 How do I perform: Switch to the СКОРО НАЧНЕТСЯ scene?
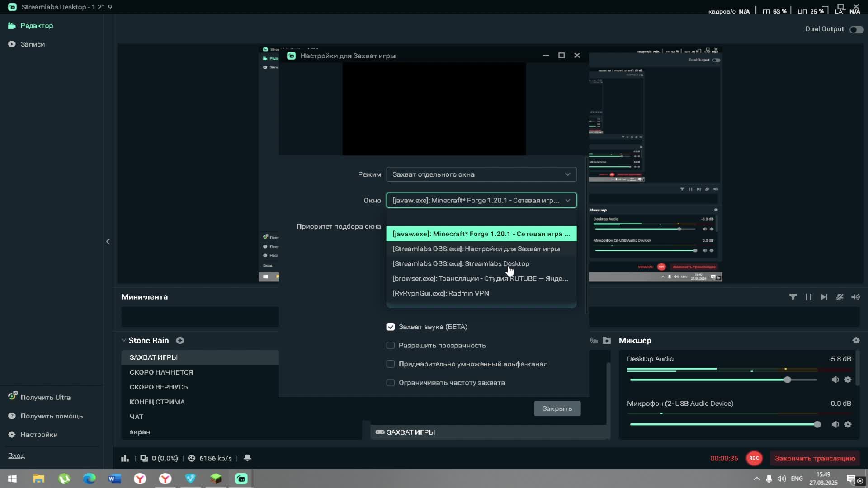coord(200,372)
